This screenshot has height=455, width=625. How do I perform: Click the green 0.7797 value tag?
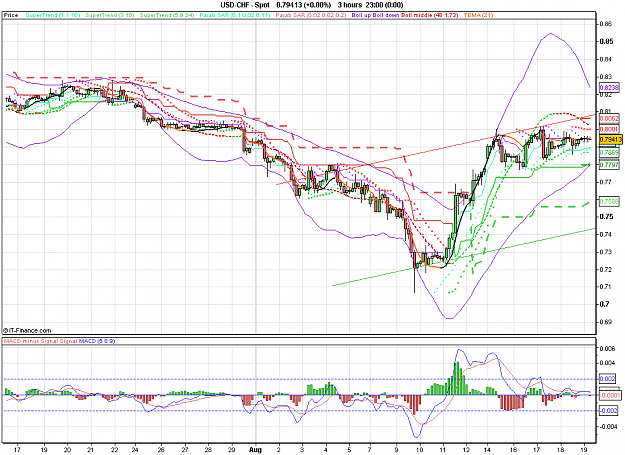pyautogui.click(x=609, y=165)
